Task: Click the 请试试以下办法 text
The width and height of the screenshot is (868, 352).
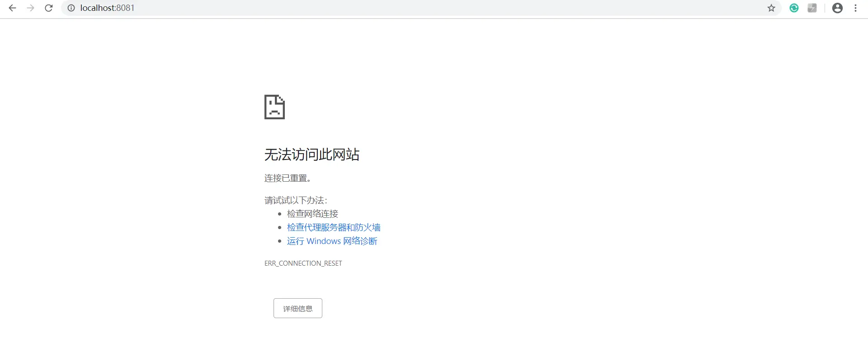Action: (296, 200)
